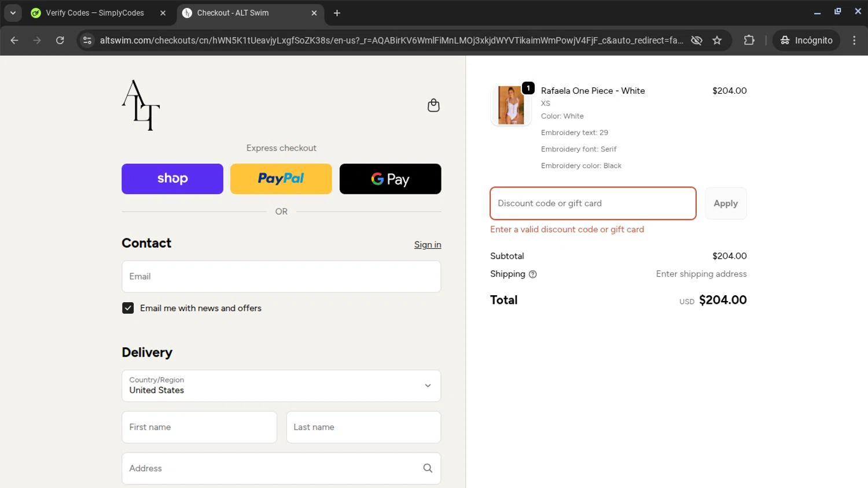Viewport: 868px width, 488px height.
Task: Focus the First name field
Action: click(199, 427)
